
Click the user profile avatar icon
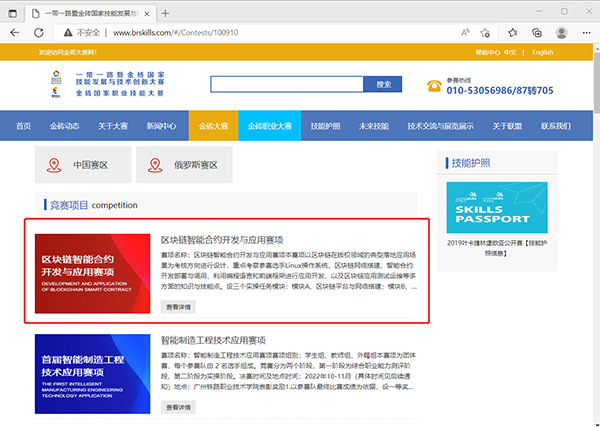pos(560,33)
